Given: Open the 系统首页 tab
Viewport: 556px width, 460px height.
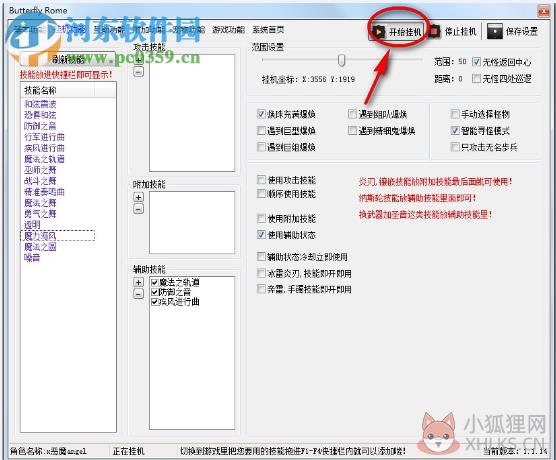Looking at the screenshot, I should coord(268,29).
